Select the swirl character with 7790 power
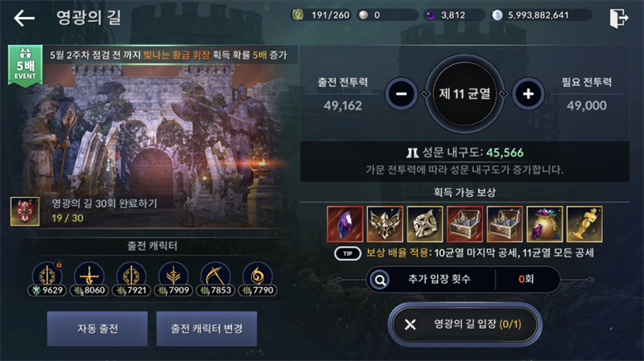 point(258,279)
